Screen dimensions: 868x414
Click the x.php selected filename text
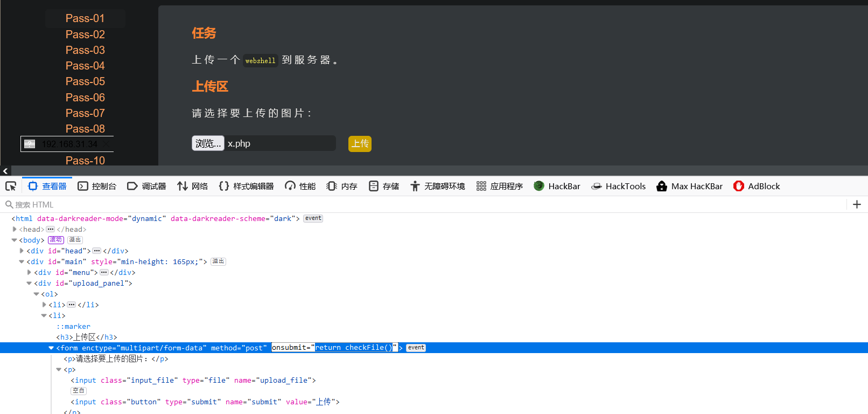tap(239, 143)
